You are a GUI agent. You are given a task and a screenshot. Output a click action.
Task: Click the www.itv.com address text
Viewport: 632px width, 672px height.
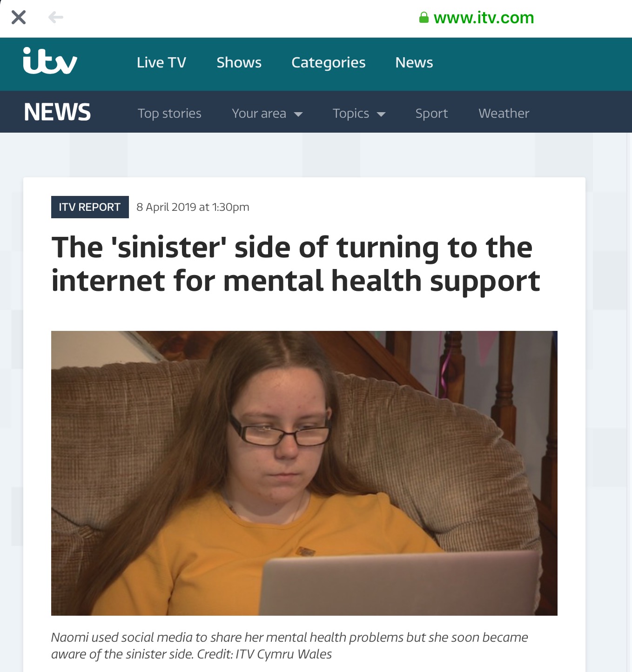tap(484, 18)
